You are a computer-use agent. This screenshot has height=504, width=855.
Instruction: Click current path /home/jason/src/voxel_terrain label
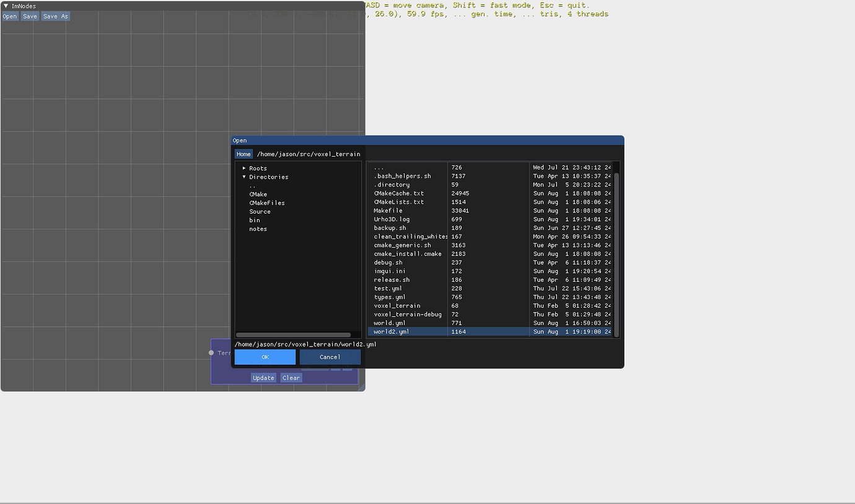pyautogui.click(x=309, y=154)
